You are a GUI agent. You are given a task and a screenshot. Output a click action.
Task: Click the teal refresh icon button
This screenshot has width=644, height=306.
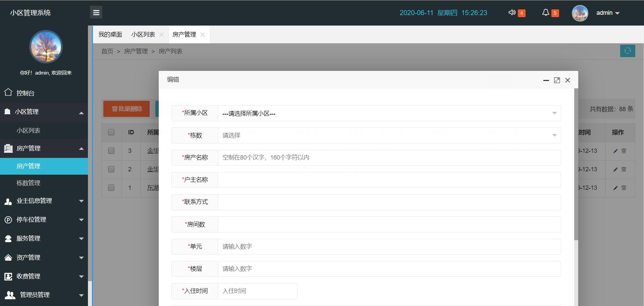click(x=627, y=51)
